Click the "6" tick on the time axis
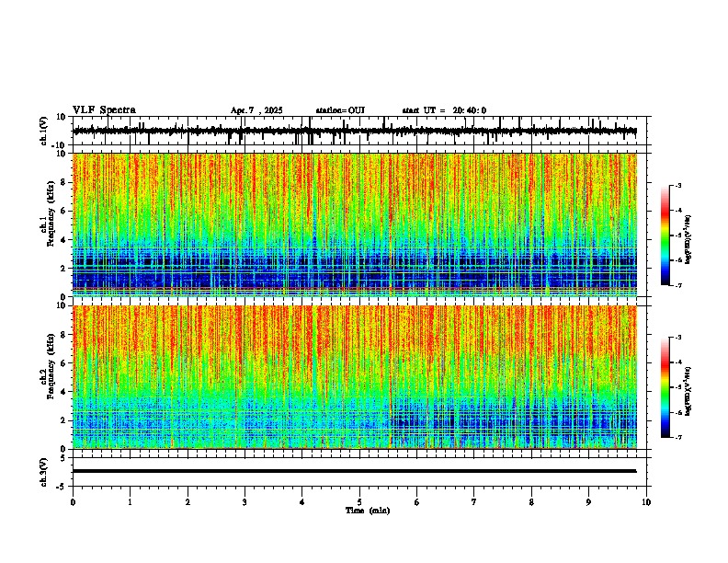This screenshot has width=728, height=563. (x=417, y=502)
